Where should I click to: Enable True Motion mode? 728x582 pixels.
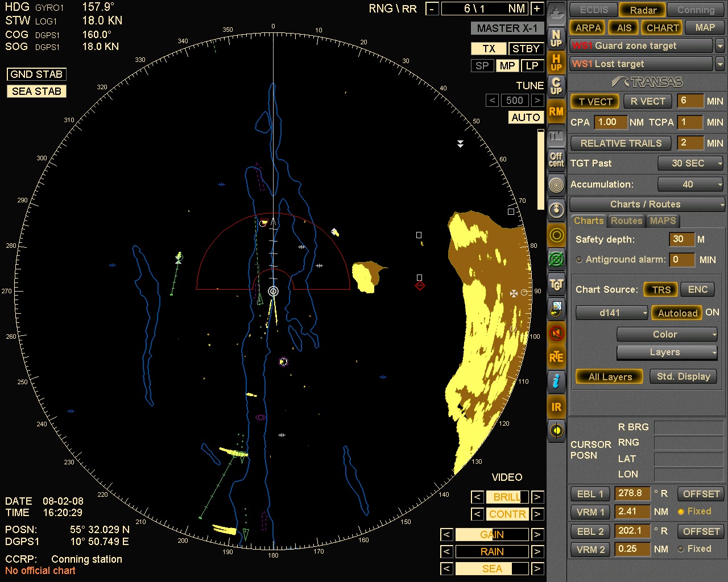(x=556, y=136)
